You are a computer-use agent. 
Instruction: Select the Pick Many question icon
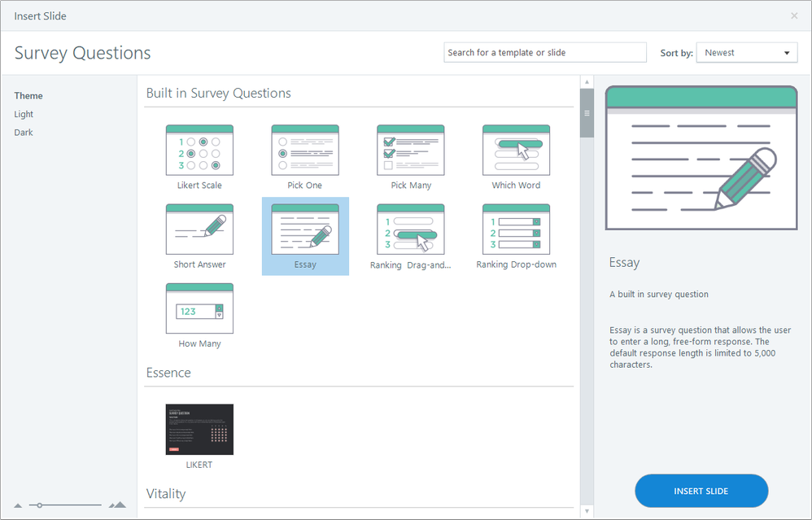[411, 151]
